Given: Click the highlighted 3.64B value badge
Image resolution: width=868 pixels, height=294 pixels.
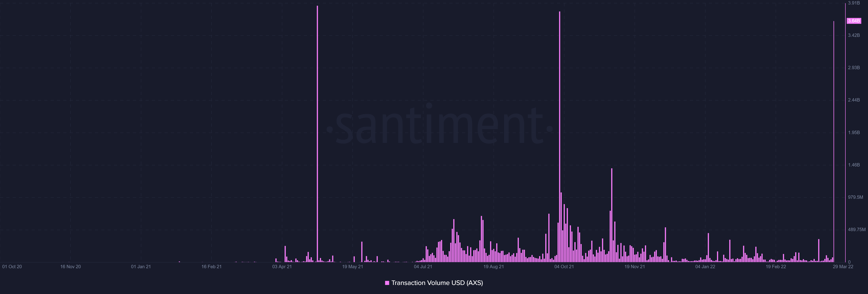Looking at the screenshot, I should pyautogui.click(x=854, y=21).
